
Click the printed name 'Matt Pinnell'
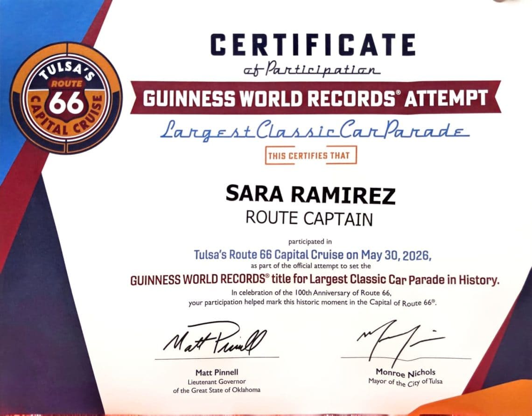217,372
